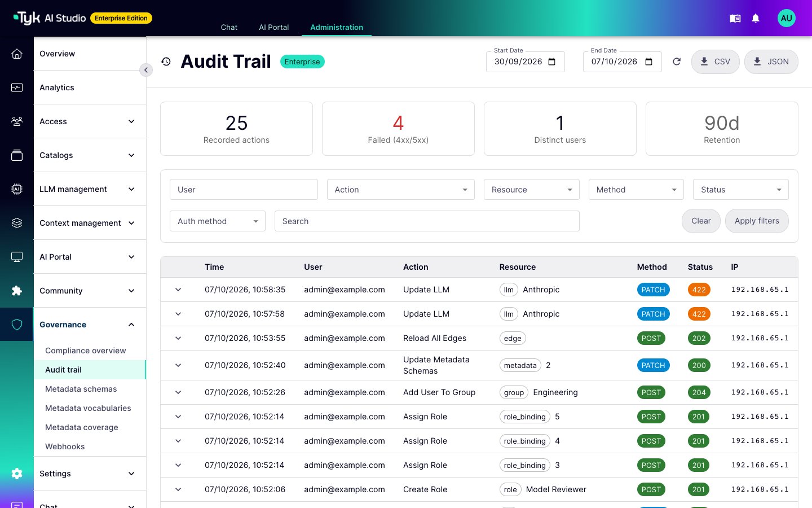The height and width of the screenshot is (508, 812).
Task: Click the notifications bell icon
Action: click(x=756, y=19)
